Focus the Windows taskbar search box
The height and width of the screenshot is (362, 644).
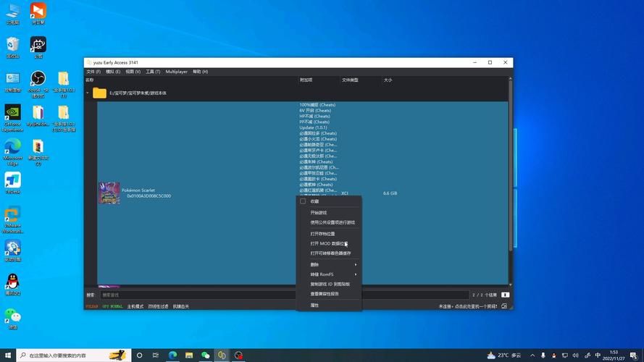pos(74,355)
